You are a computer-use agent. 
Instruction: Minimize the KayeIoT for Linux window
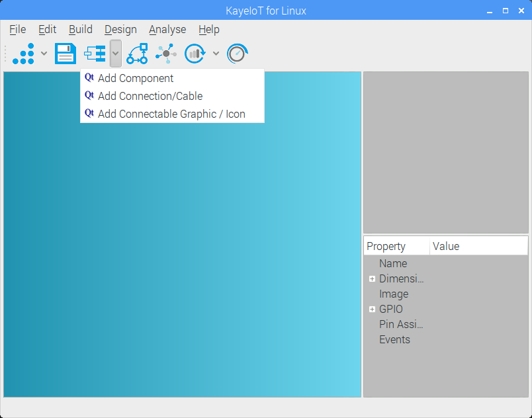489,11
